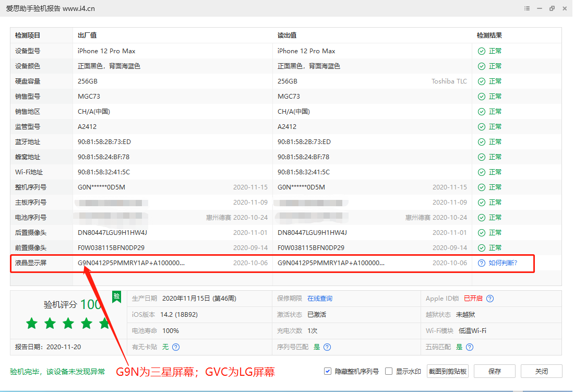Click the 检测结果 column header
Image resolution: width=574 pixels, height=392 pixels.
point(489,35)
